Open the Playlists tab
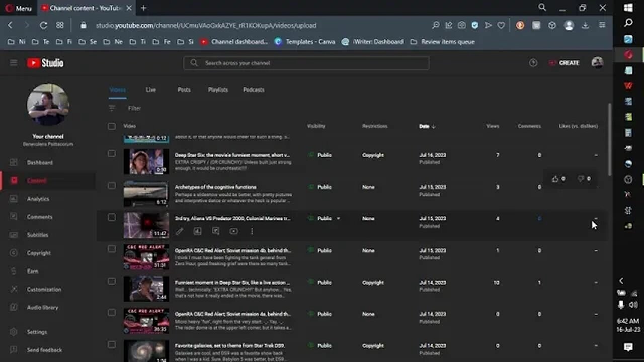This screenshot has height=362, width=644. pyautogui.click(x=218, y=90)
